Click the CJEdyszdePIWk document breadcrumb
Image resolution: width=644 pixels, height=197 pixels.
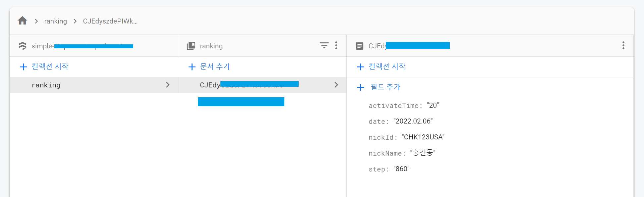pyautogui.click(x=110, y=21)
